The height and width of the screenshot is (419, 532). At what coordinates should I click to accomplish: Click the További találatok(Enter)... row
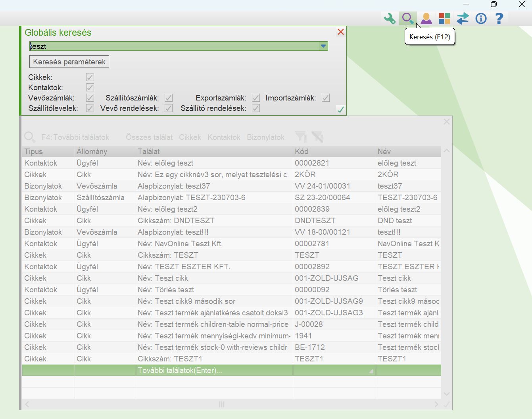(x=180, y=371)
